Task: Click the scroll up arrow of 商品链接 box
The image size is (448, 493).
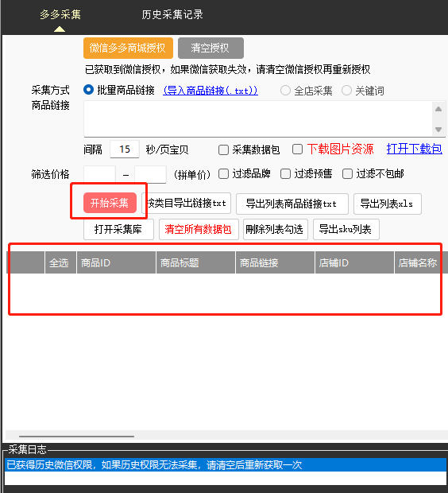Action: pos(438,109)
